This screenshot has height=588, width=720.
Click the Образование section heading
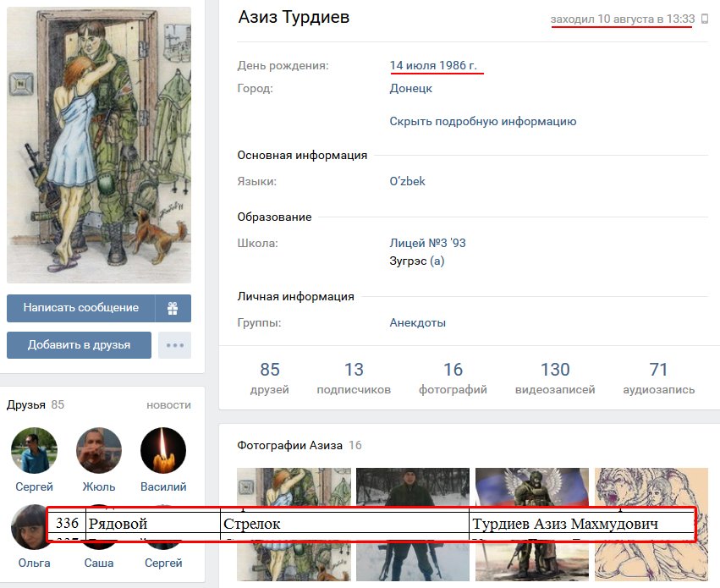click(x=274, y=217)
